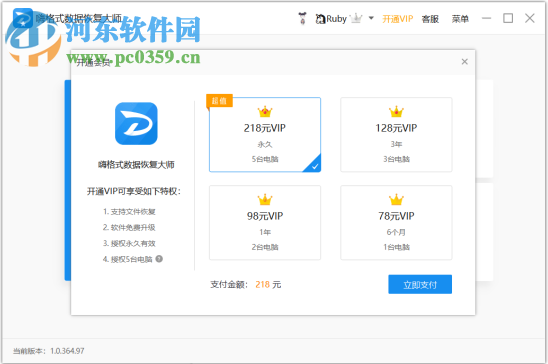Click the payment amount 218 元

tap(268, 285)
